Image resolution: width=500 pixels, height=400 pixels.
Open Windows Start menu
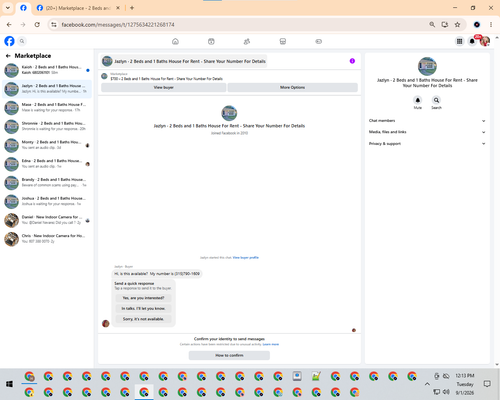9,384
